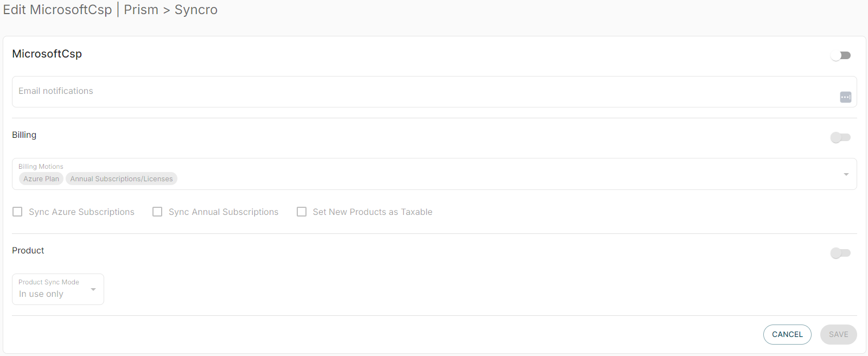Image resolution: width=868 pixels, height=356 pixels.
Task: Click the Billing Motions dropdown arrow icon
Action: [x=846, y=174]
